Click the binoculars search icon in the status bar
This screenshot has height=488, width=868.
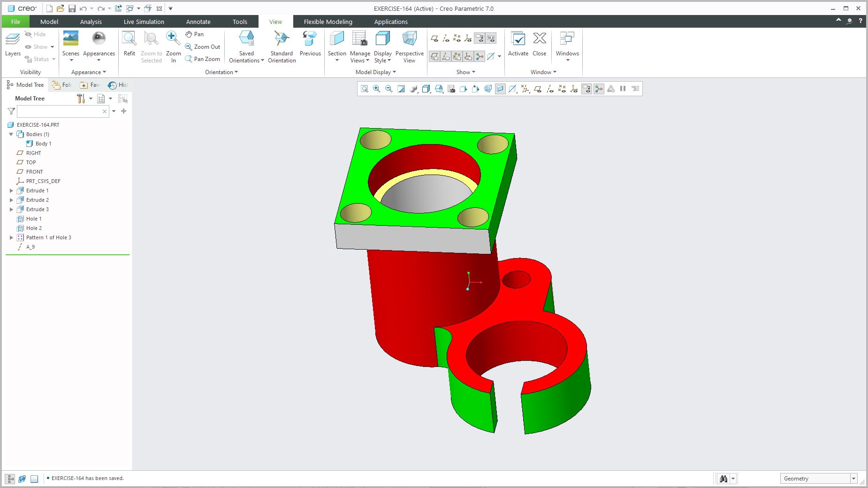point(723,479)
